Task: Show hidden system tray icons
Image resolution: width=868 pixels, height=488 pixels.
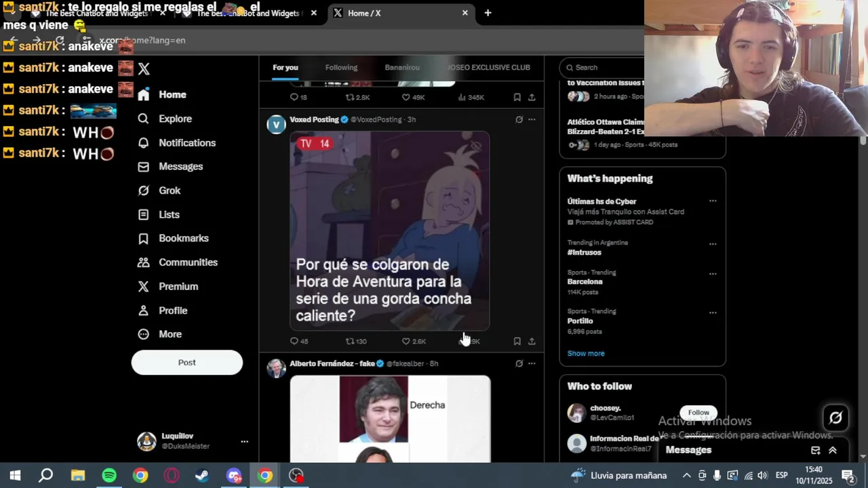Action: coord(686,476)
